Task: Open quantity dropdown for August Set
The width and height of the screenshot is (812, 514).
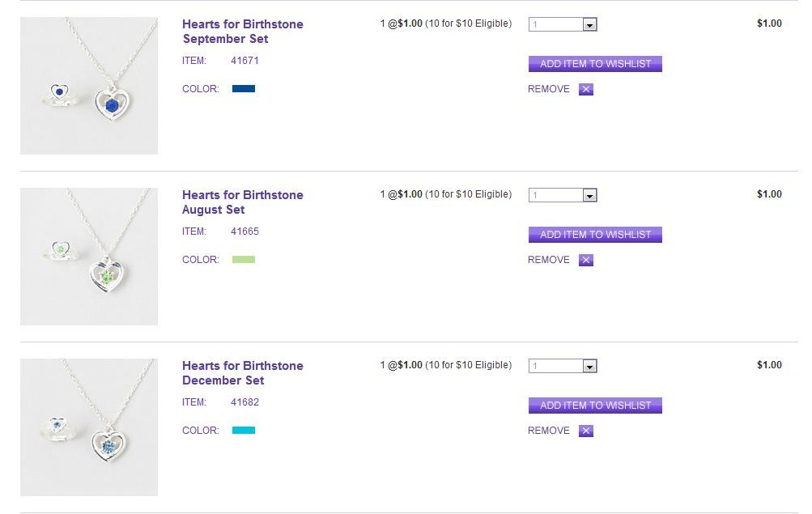Action: coord(589,196)
